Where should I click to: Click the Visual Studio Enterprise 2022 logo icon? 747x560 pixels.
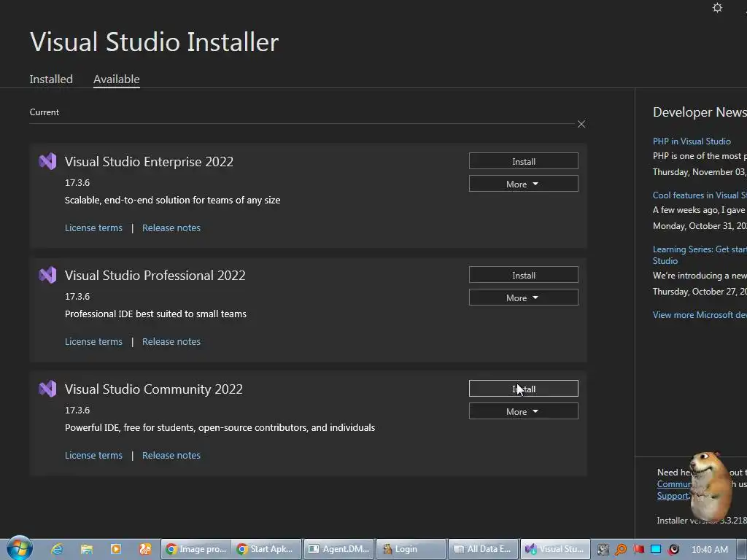(47, 161)
